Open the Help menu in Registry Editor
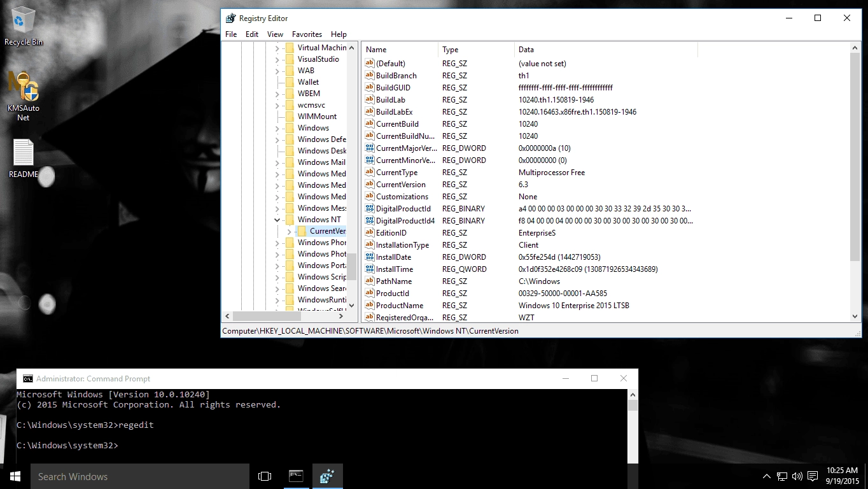 coord(339,34)
